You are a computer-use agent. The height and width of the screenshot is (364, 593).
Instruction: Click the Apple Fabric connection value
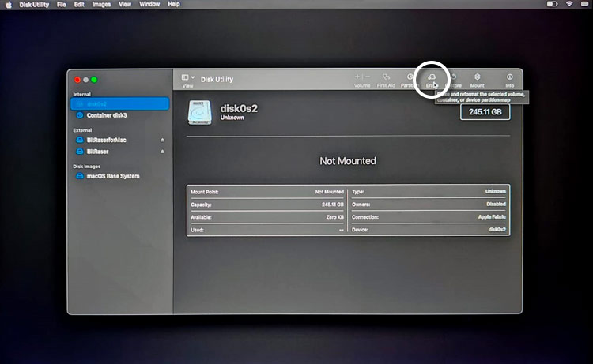click(x=492, y=217)
